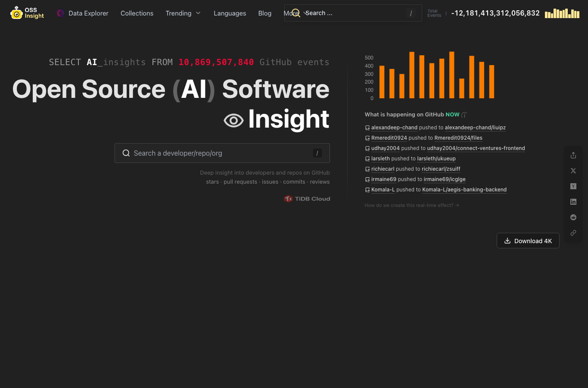Focus the top navigation Search field
Screen dimensions: 588x388
[353, 13]
